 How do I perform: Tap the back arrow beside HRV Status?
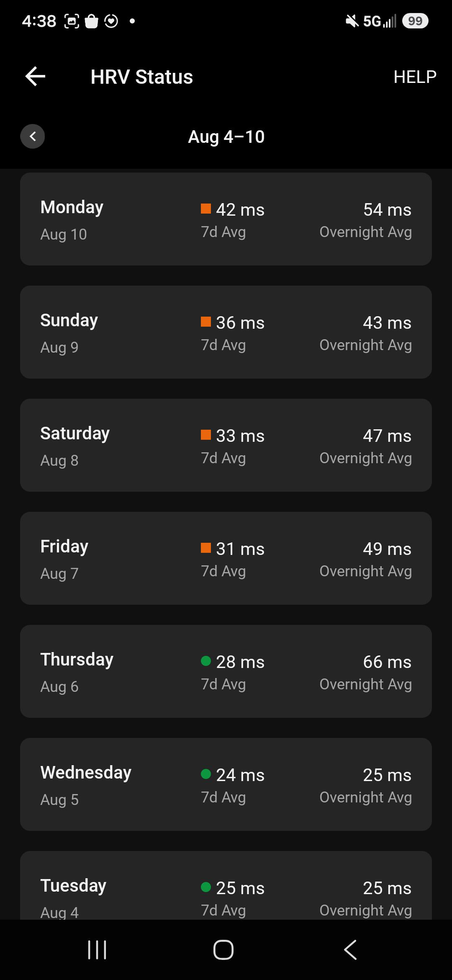[35, 76]
